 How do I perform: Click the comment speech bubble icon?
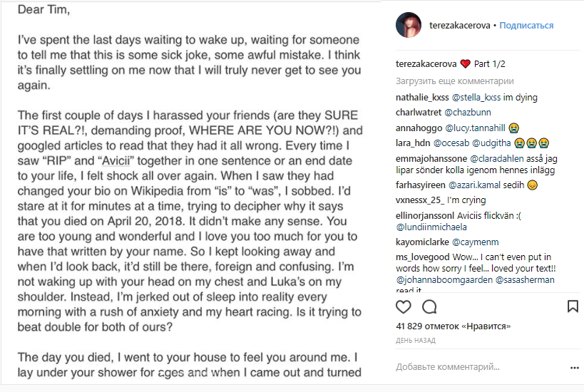pyautogui.click(x=429, y=306)
